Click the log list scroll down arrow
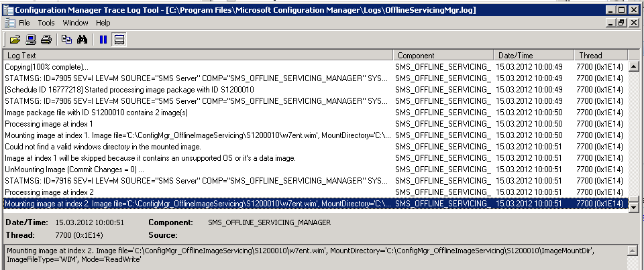 point(633,208)
